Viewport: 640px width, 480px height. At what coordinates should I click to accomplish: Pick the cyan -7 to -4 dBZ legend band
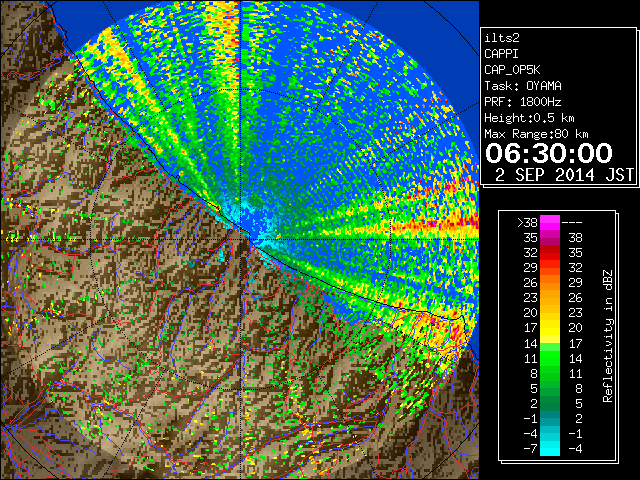tap(550, 448)
